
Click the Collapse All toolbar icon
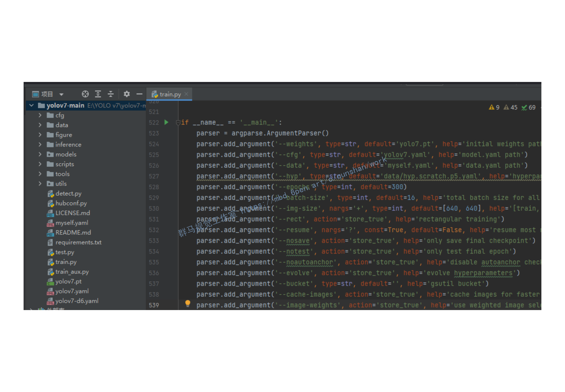[x=111, y=94]
